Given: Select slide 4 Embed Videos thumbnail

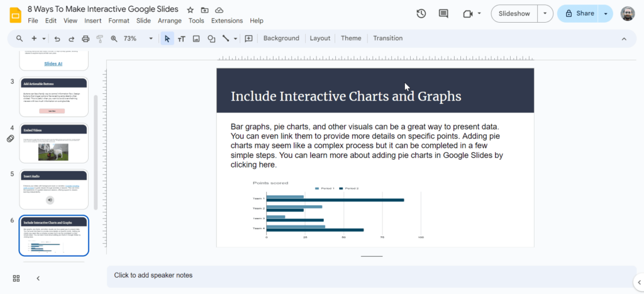Looking at the screenshot, I should pyautogui.click(x=53, y=143).
